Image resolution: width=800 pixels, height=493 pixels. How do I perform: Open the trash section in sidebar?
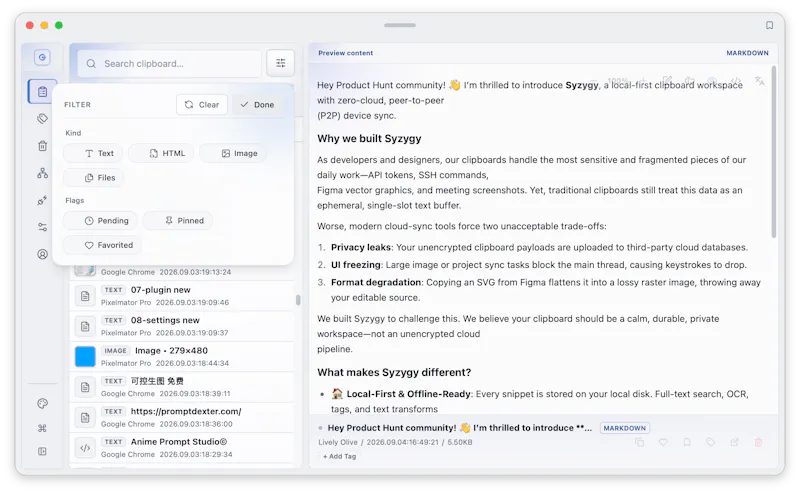[x=42, y=146]
